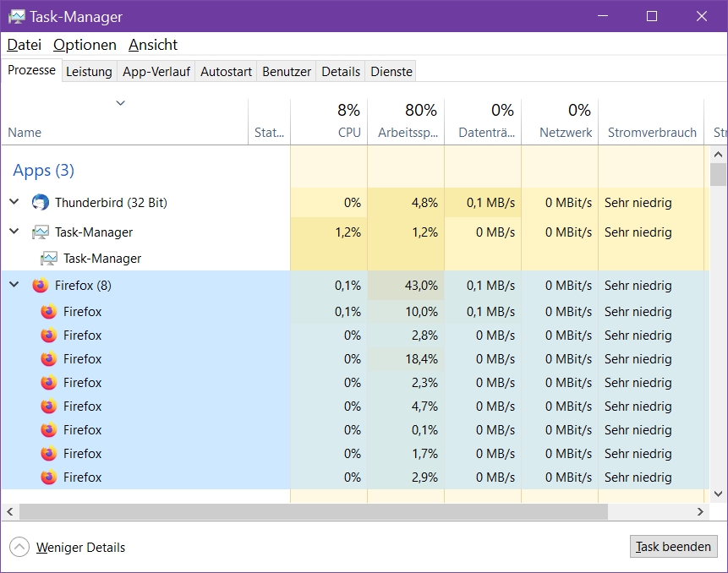Switch to the Leistung tab
Viewport: 728px width, 573px height.
(89, 72)
